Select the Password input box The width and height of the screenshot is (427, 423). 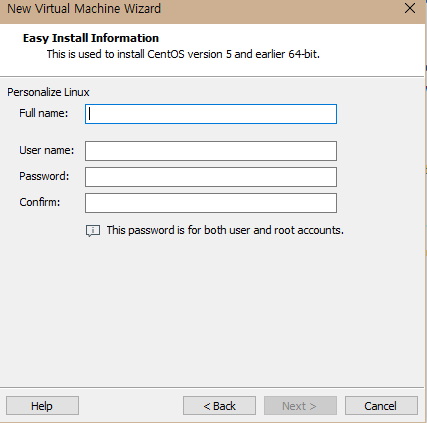[211, 177]
